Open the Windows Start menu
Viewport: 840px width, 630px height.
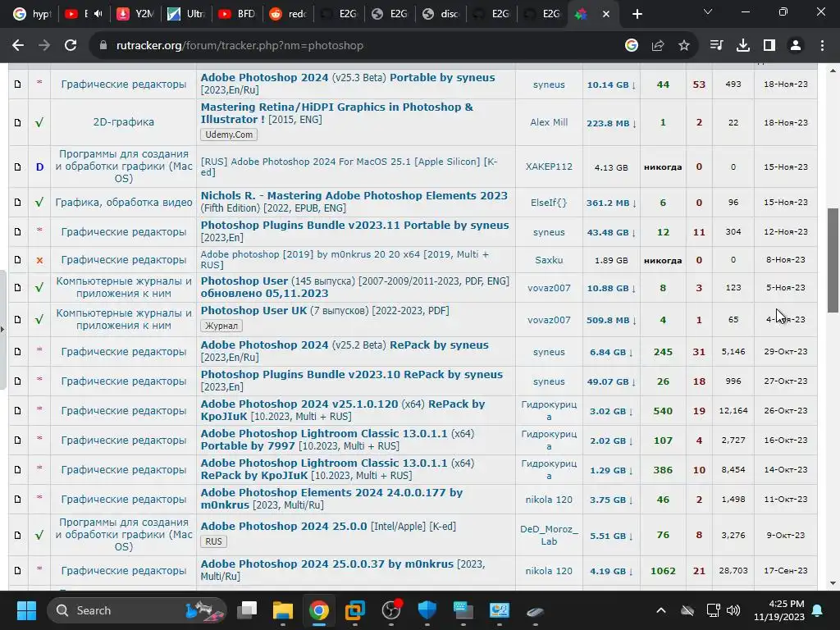pos(26,610)
